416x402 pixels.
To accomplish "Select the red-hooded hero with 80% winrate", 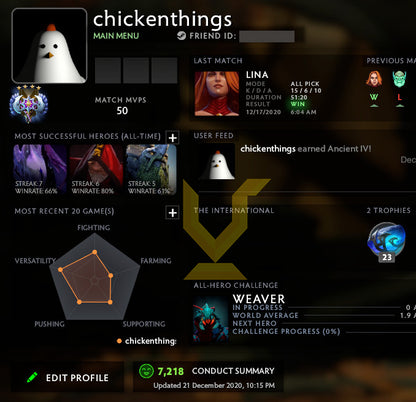I will (x=96, y=170).
